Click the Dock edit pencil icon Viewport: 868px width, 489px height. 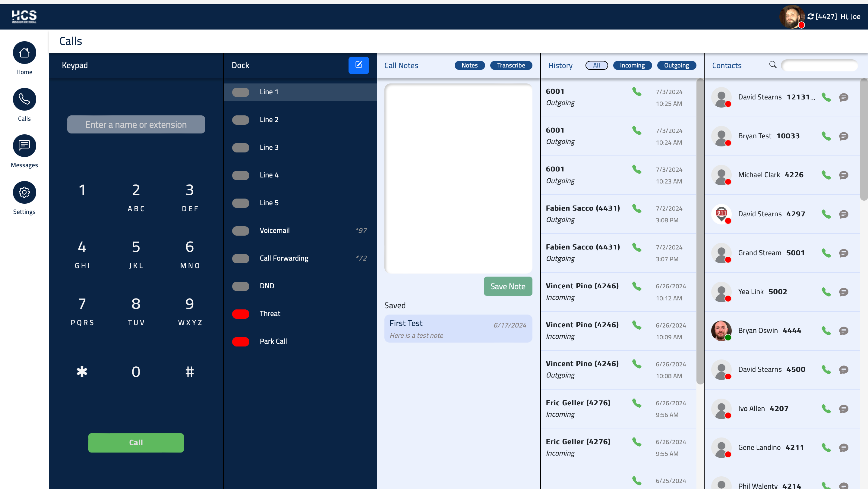358,65
